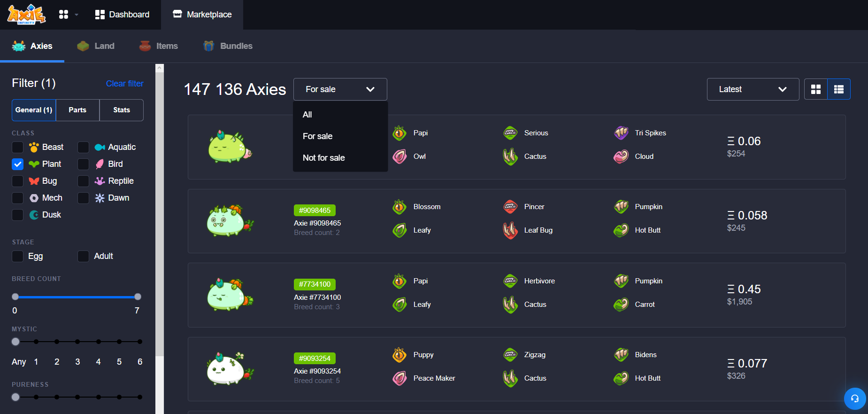Click the Cactus horn icon for Axie #9093254
Screen dimensions: 868x414
click(x=510, y=378)
